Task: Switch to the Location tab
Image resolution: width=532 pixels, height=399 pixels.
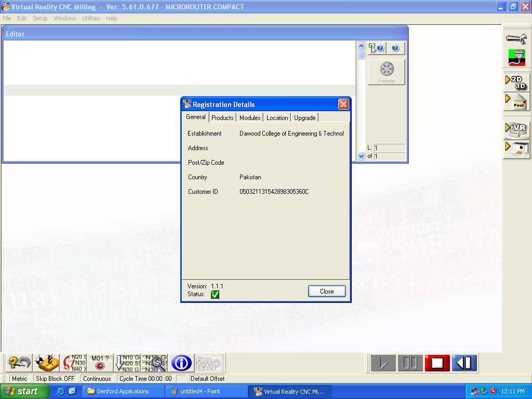Action: [x=277, y=118]
